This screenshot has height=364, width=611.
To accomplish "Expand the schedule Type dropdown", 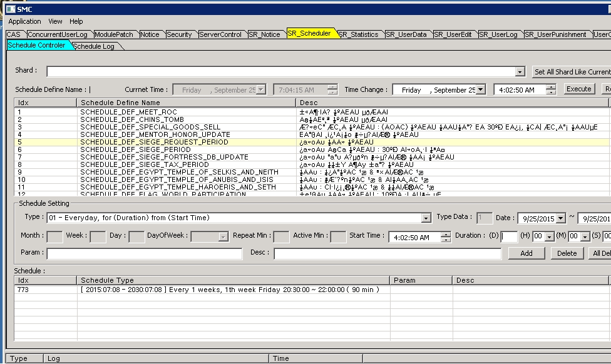I will click(x=426, y=218).
